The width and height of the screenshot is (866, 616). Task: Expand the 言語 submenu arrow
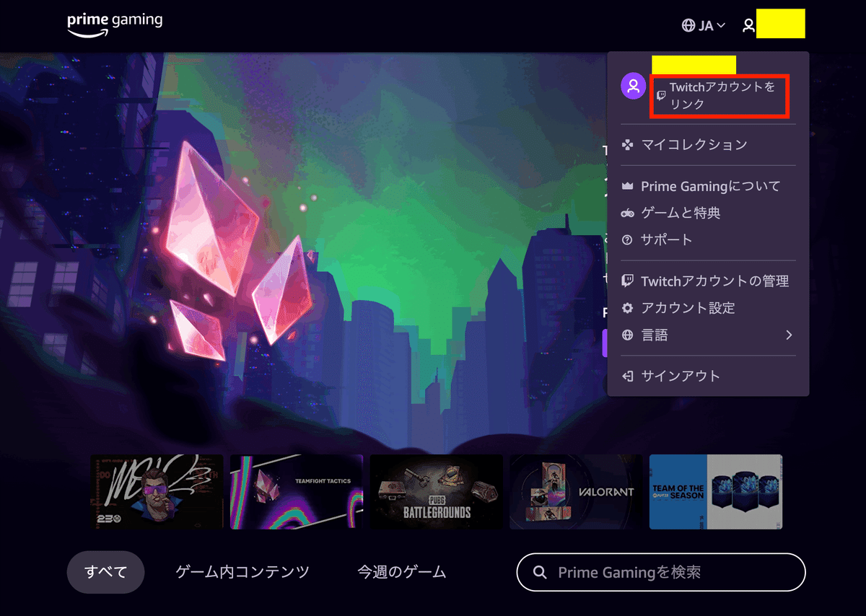coord(789,335)
